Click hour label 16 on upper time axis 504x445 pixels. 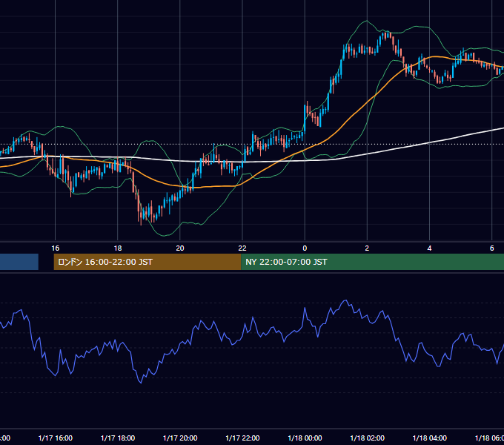[56, 248]
